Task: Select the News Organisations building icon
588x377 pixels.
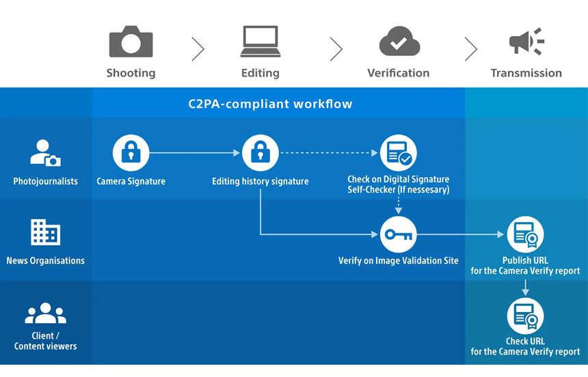Action: tap(45, 232)
